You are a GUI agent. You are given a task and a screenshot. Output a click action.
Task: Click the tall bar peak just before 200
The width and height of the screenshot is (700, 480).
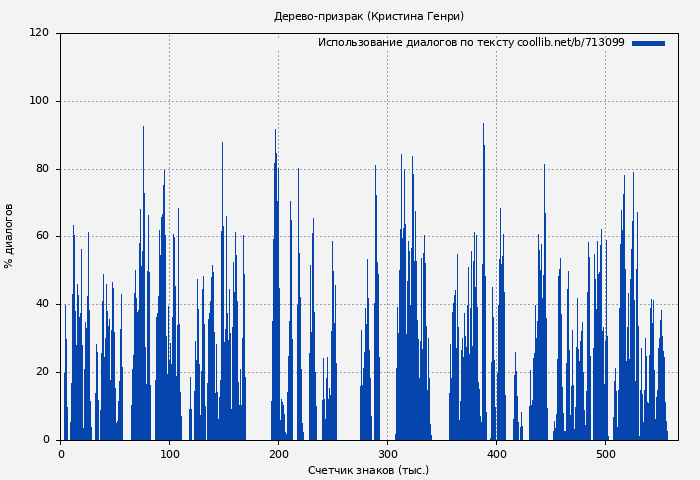click(x=275, y=131)
